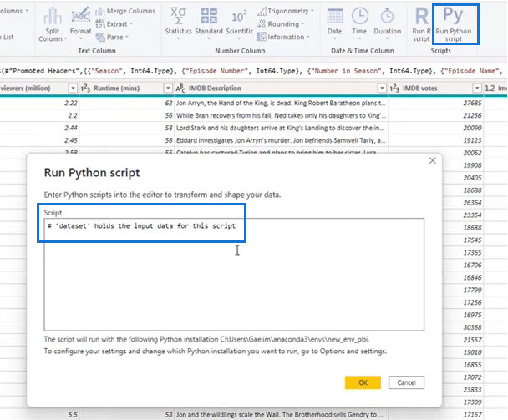Open filter dropdown for Runtime (mins) column
This screenshot has width=508, height=420.
168,88
